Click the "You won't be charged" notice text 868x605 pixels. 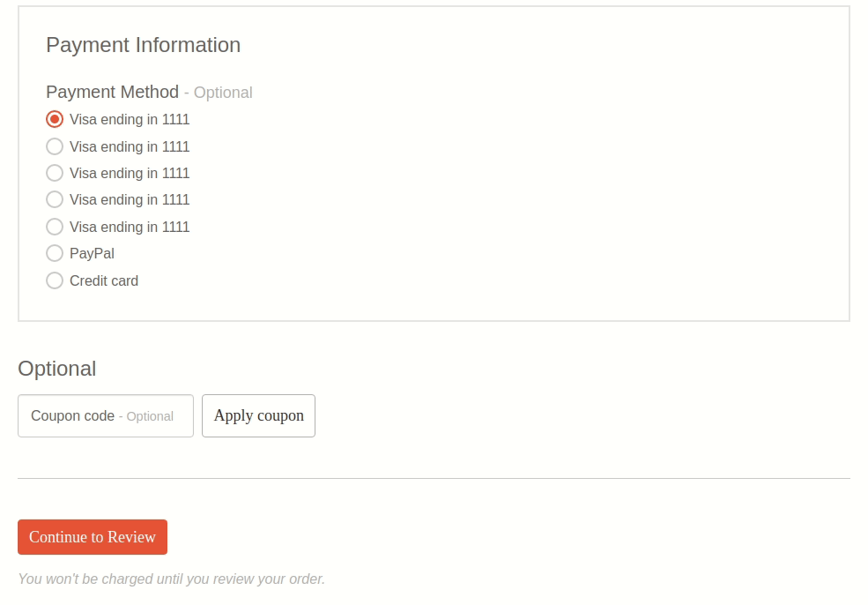172,579
